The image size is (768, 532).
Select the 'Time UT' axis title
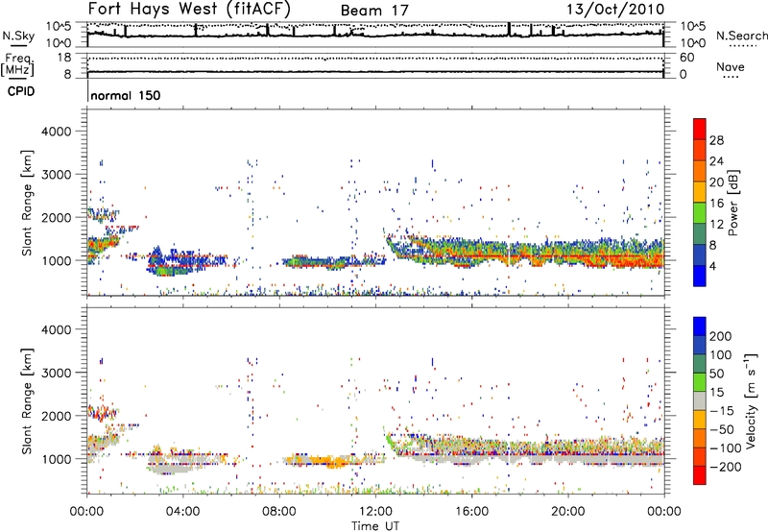tap(375, 526)
